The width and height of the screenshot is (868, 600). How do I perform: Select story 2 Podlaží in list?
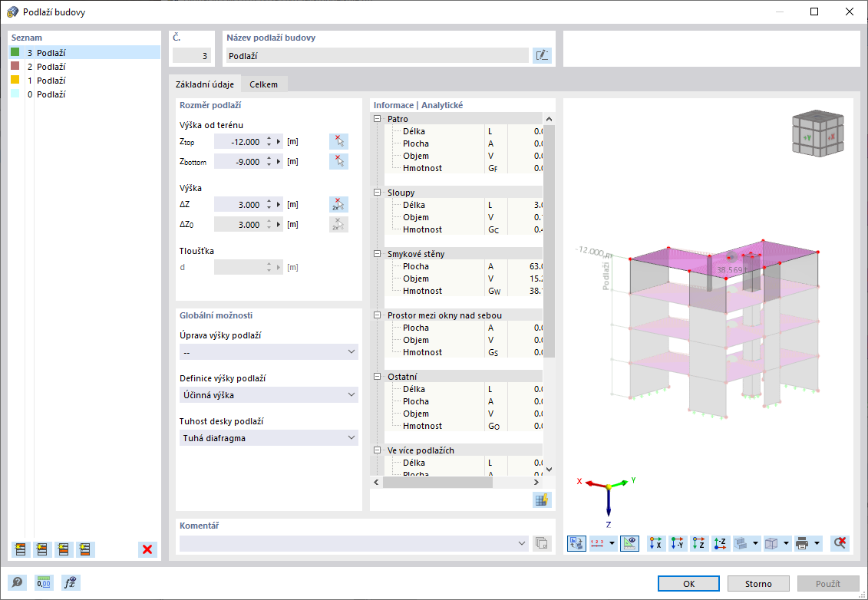[x=84, y=67]
